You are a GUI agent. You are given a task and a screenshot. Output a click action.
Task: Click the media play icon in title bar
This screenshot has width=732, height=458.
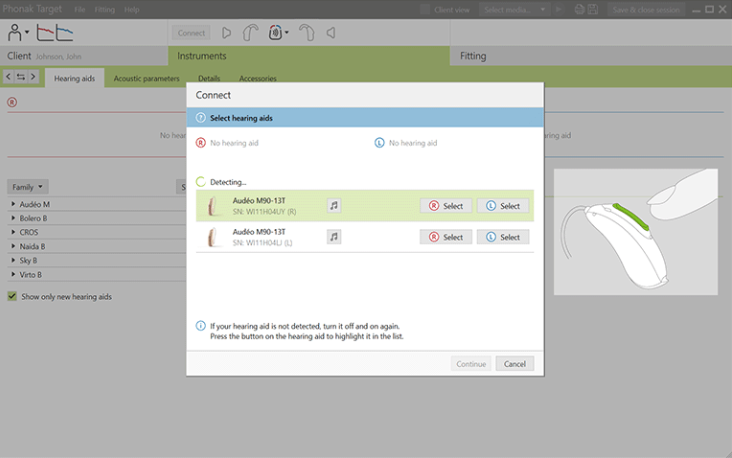(558, 9)
